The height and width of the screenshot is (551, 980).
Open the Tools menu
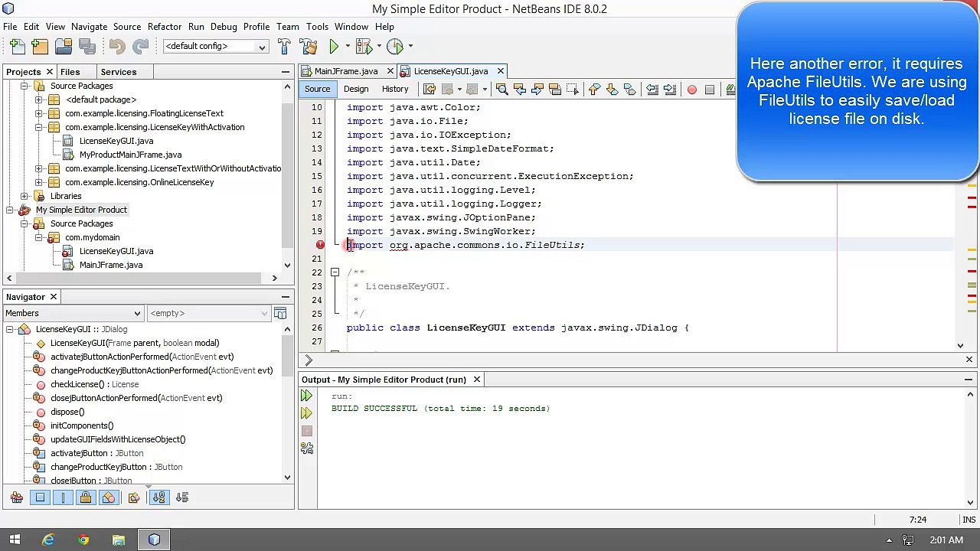pos(317,27)
